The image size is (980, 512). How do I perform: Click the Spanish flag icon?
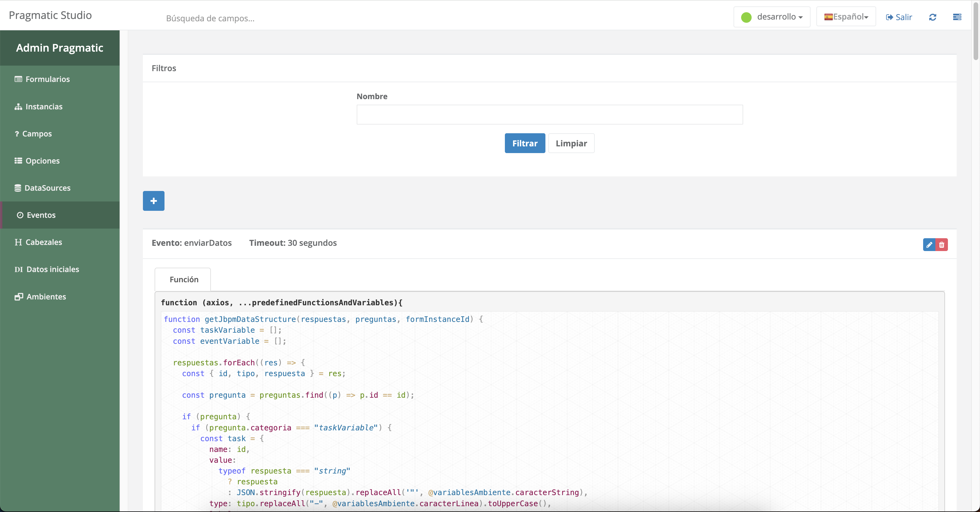pyautogui.click(x=828, y=17)
